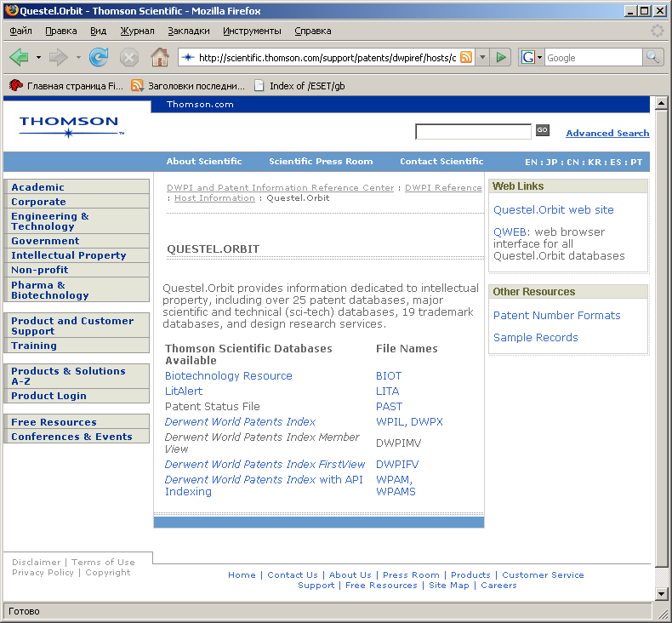Open bookmark Главная страница Fi...
The image size is (672, 623).
pyautogui.click(x=66, y=86)
